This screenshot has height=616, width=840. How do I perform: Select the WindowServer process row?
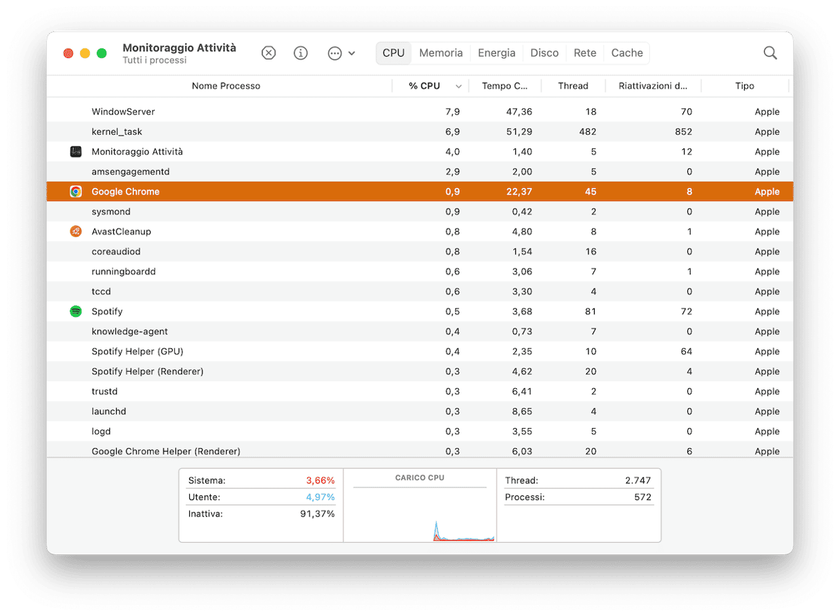(x=420, y=112)
